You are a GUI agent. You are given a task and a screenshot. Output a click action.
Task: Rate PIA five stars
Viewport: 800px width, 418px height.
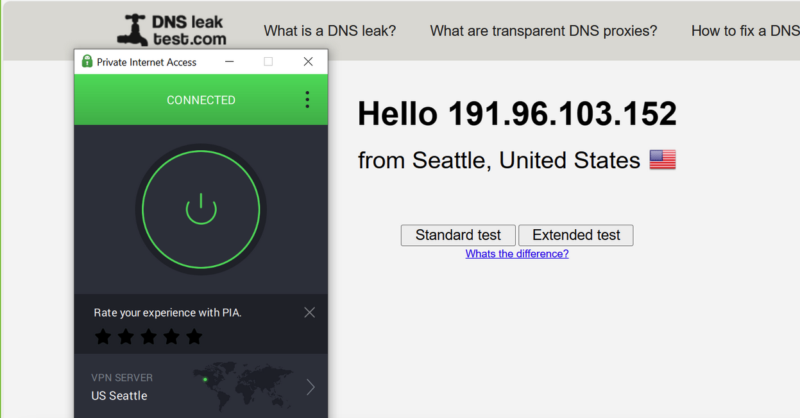194,337
